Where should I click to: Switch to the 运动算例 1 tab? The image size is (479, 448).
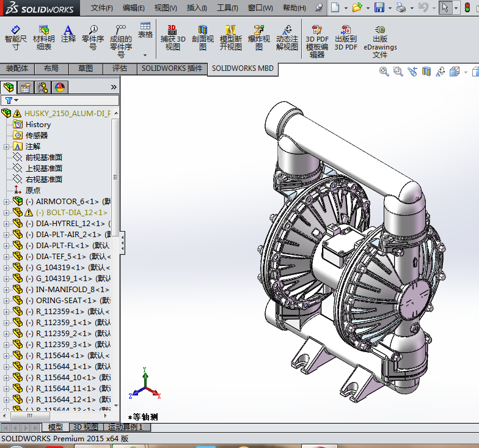click(126, 427)
